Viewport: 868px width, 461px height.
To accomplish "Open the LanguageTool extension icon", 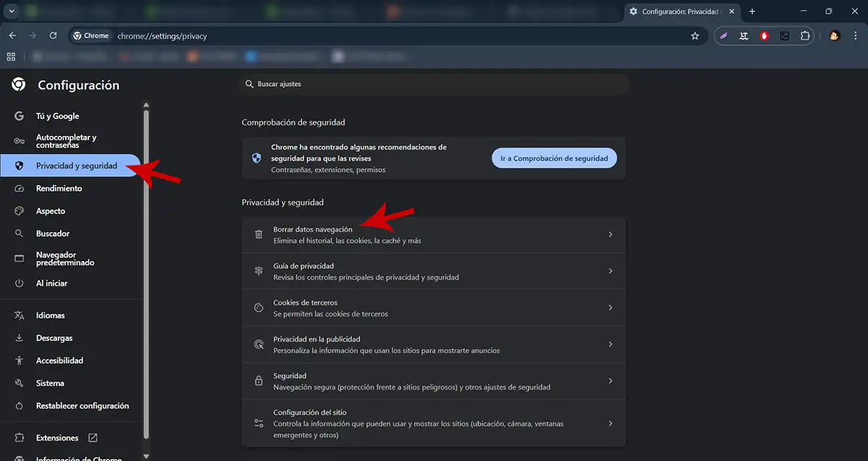I will pos(744,35).
